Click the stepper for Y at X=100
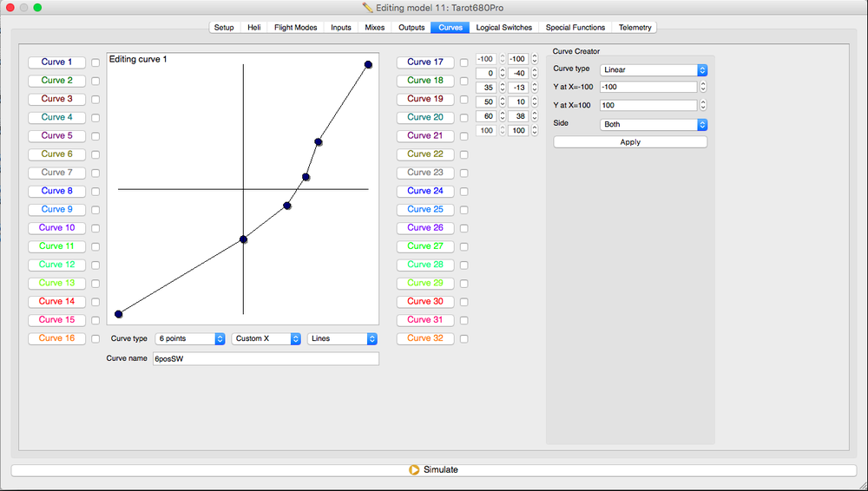Image resolution: width=868 pixels, height=491 pixels. [x=703, y=105]
